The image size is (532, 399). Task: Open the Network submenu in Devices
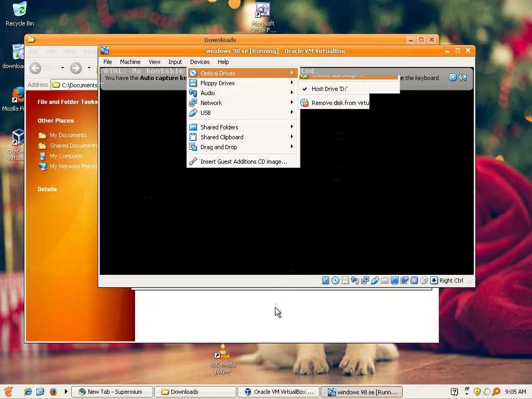point(243,103)
